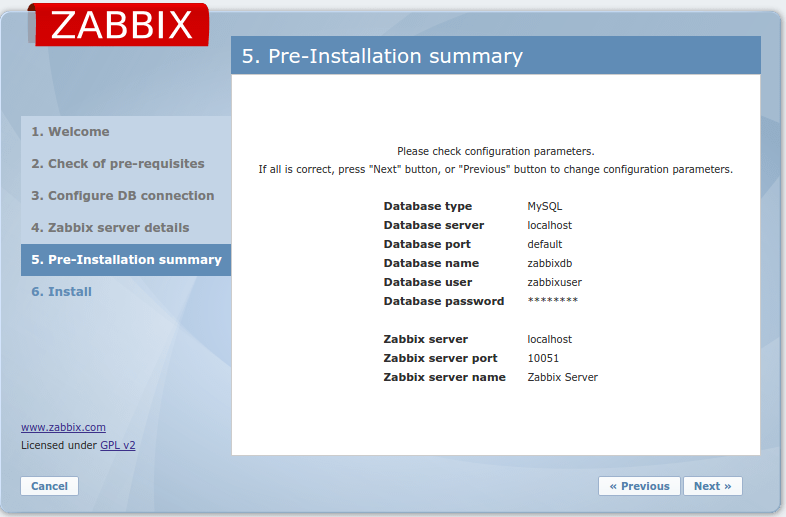Click the page title 5. Pre-Installation summary

(x=382, y=56)
